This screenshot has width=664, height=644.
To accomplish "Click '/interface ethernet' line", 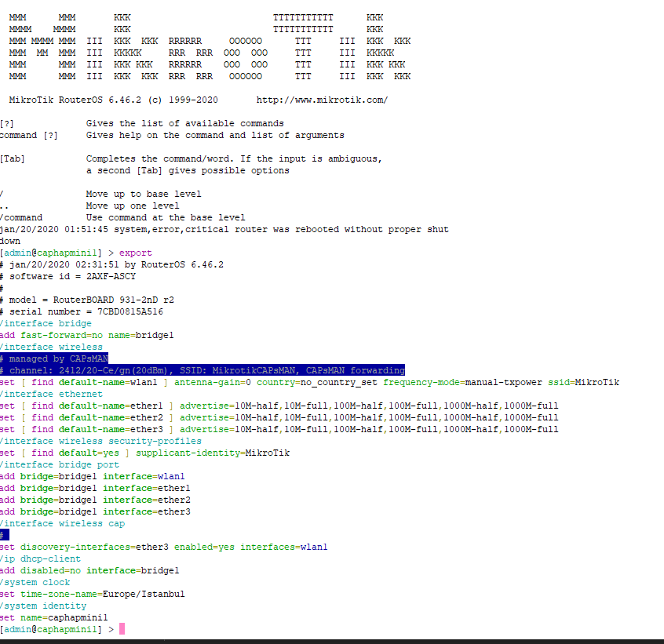I will coord(51,394).
